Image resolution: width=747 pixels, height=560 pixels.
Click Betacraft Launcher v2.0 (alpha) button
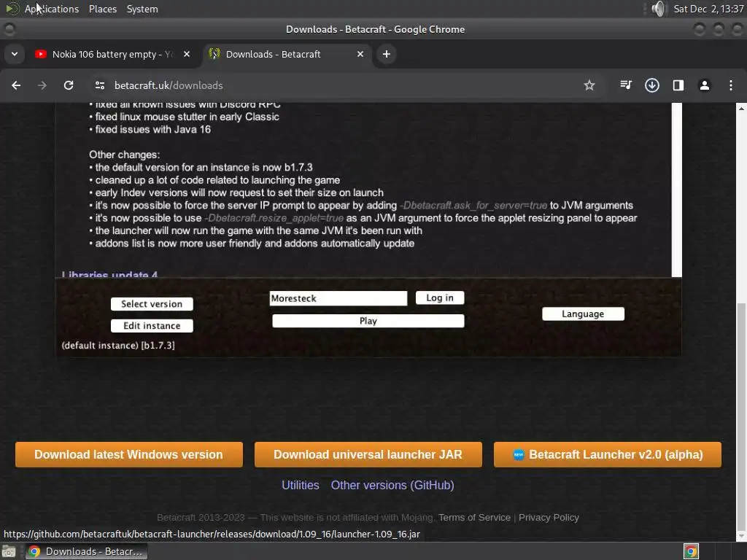608,454
